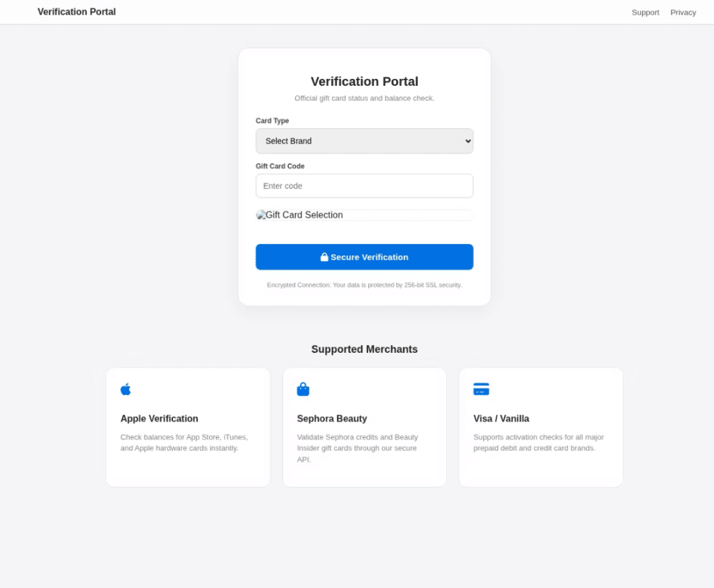Click the Verification Portal header brand name
The image size is (714, 588).
pos(77,12)
